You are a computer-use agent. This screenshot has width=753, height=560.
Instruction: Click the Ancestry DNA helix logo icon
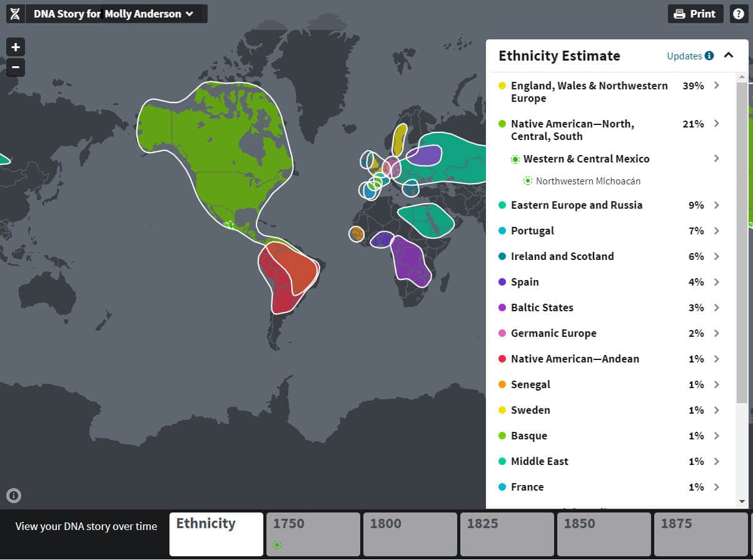pyautogui.click(x=15, y=14)
